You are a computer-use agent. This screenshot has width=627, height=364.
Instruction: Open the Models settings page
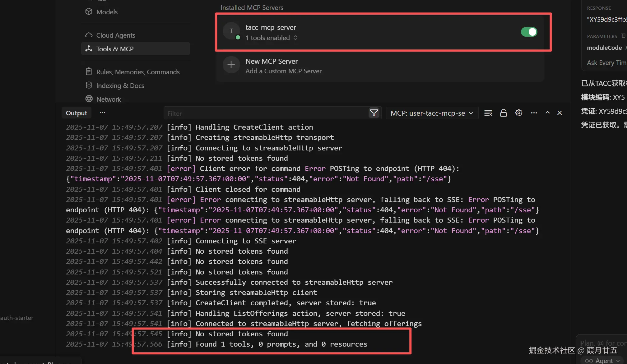[107, 12]
